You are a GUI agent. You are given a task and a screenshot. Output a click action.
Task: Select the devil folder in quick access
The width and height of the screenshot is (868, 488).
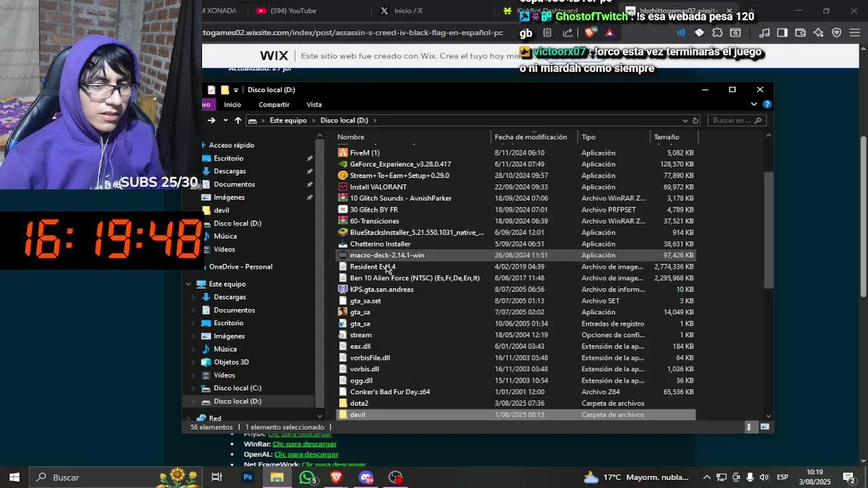[221, 210]
